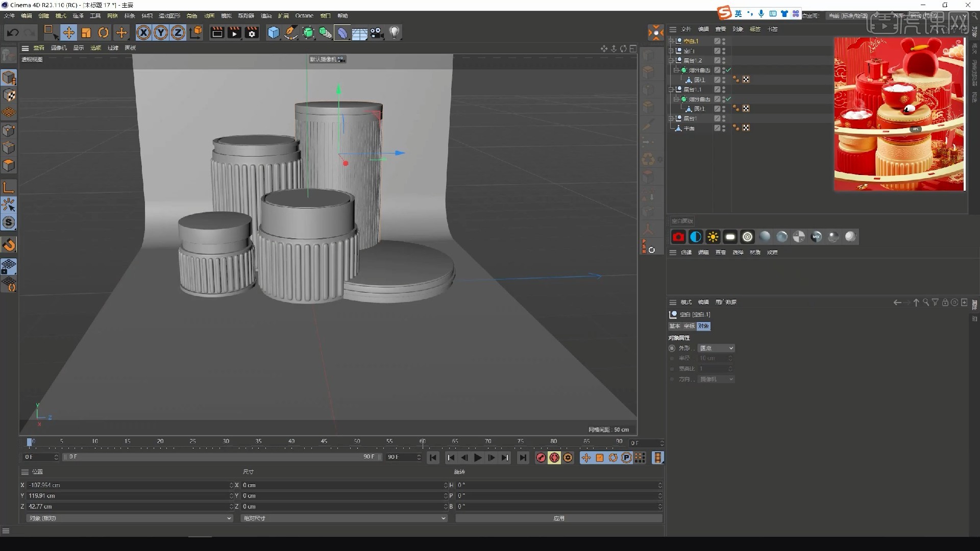The image size is (980, 551).
Task: Click the Octane daylight sun icon
Action: coord(713,237)
